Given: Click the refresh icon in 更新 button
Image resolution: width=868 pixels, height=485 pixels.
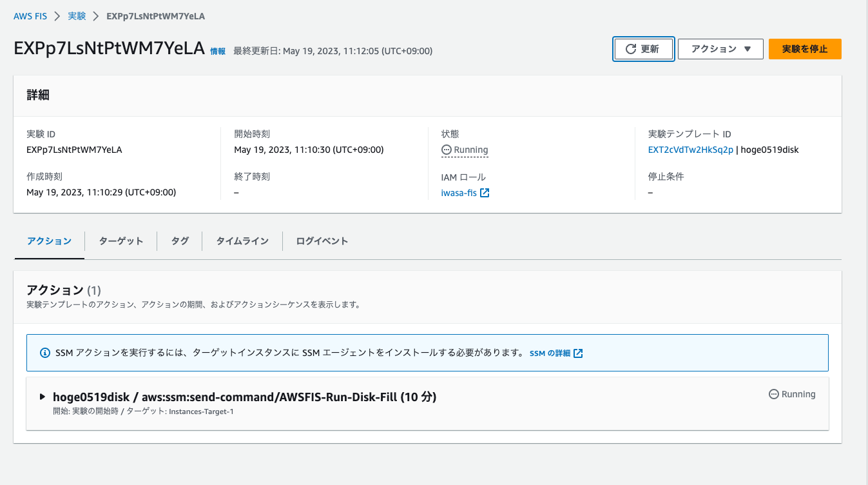Looking at the screenshot, I should tap(632, 49).
